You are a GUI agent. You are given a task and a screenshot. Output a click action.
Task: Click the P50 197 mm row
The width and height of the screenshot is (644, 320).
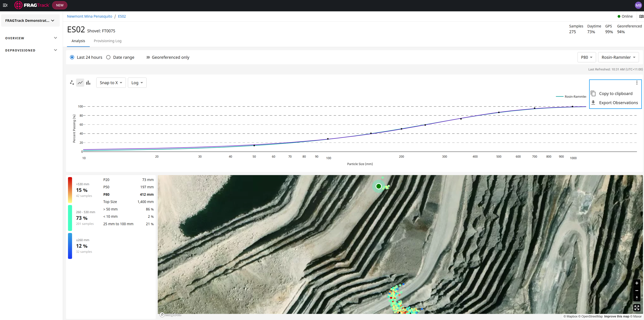[x=128, y=187]
